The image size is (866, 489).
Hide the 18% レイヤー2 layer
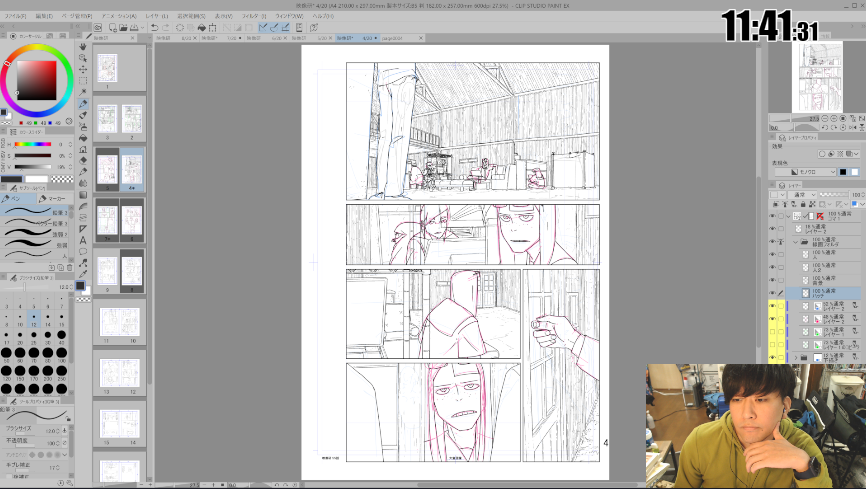pyautogui.click(x=772, y=228)
